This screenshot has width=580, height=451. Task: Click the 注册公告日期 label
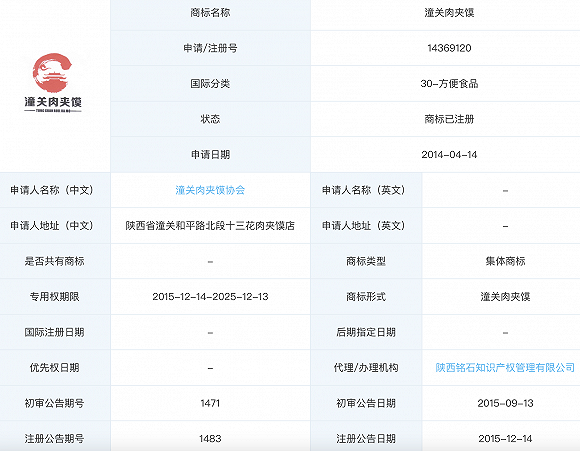pos(366,439)
